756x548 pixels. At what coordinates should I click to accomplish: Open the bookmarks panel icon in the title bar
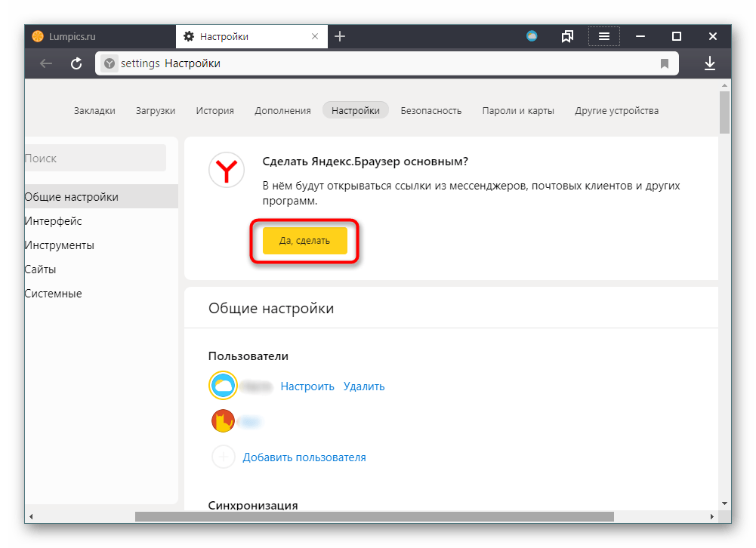567,37
